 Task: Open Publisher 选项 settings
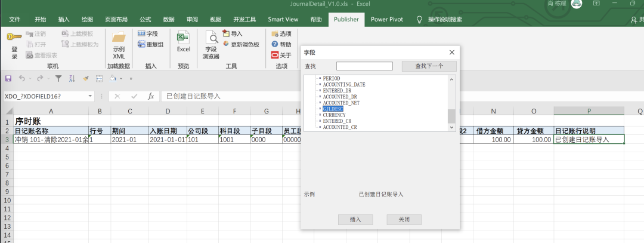pyautogui.click(x=281, y=33)
